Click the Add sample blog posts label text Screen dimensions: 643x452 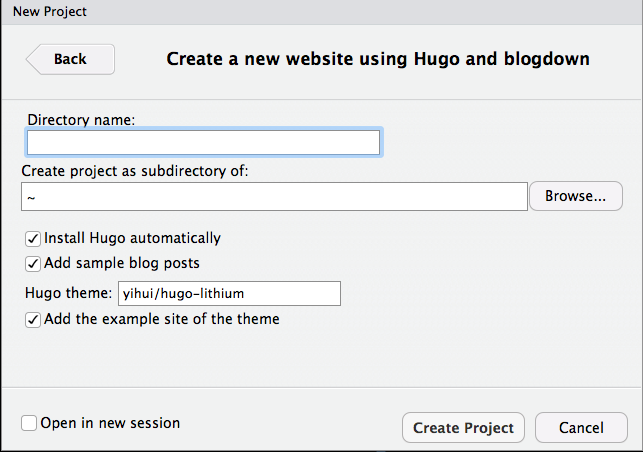pos(122,263)
